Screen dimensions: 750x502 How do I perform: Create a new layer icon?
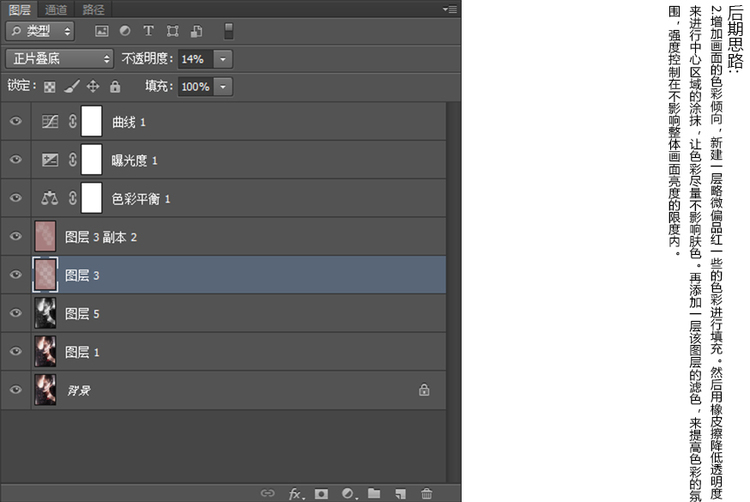[400, 493]
